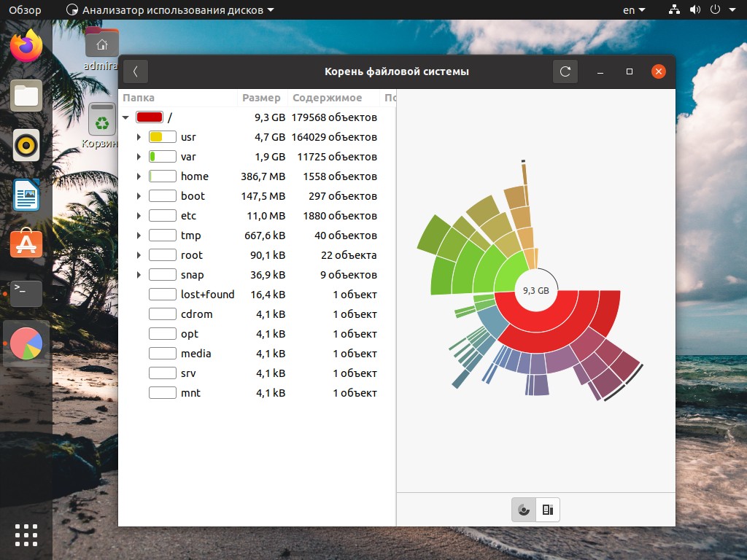Image resolution: width=747 pixels, height=560 pixels.
Task: Click 179568 объектов in the root row
Action: (x=334, y=117)
